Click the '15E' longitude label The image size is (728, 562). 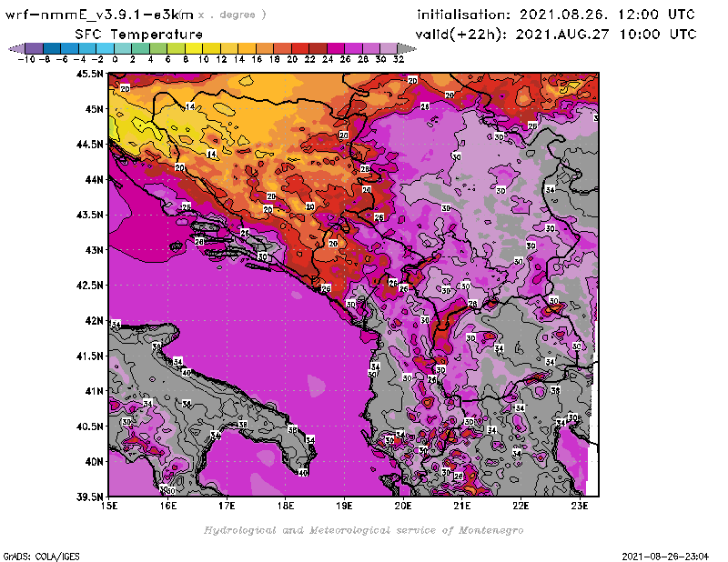pos(109,506)
